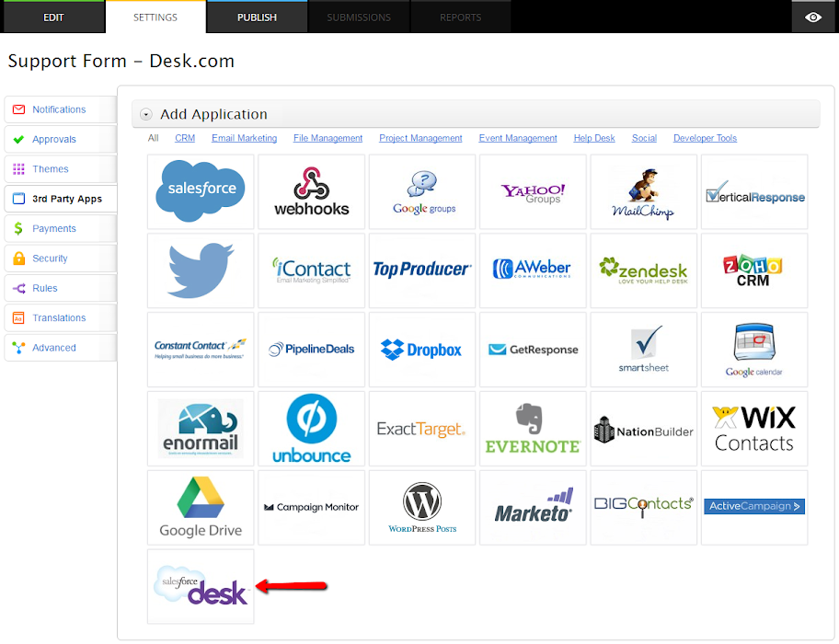
Task: Open the Payments settings
Action: point(61,228)
